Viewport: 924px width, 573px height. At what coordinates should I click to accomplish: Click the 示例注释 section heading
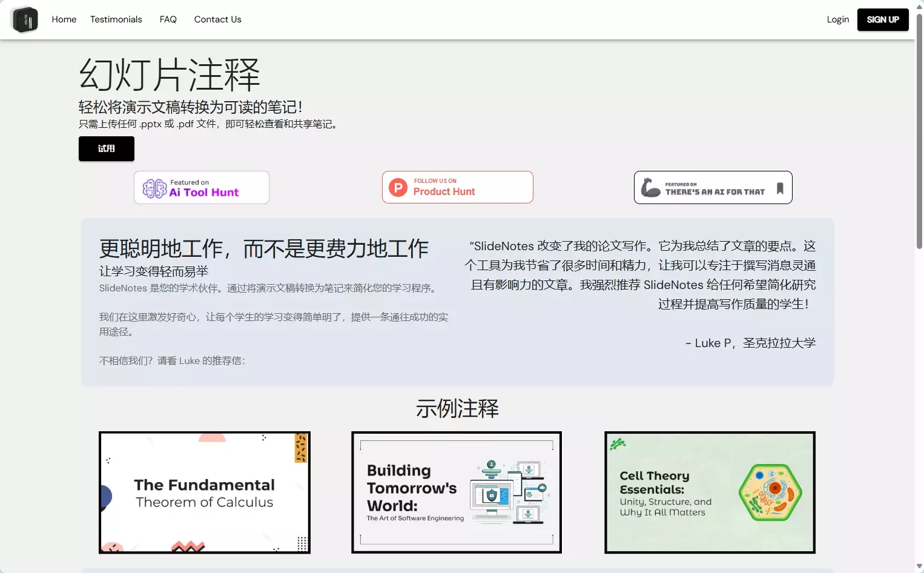pyautogui.click(x=458, y=409)
